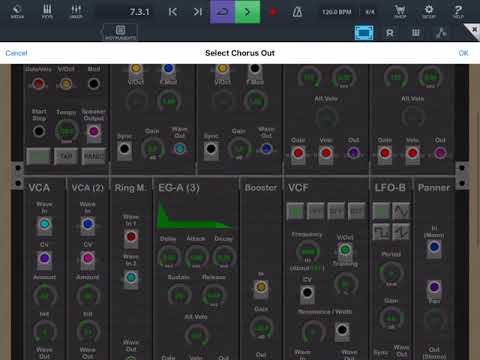Tap the TAP tempo button
The height and width of the screenshot is (360, 480).
(66, 156)
